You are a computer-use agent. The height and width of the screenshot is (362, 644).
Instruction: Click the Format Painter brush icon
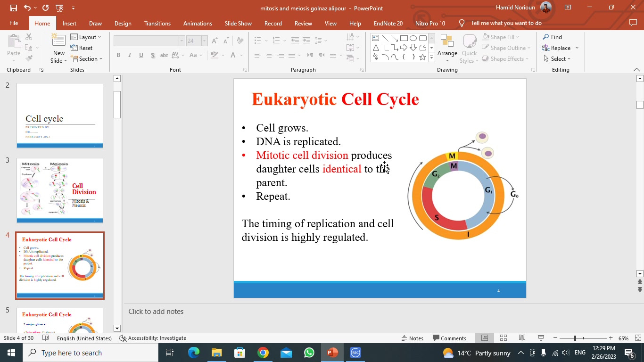tap(29, 58)
